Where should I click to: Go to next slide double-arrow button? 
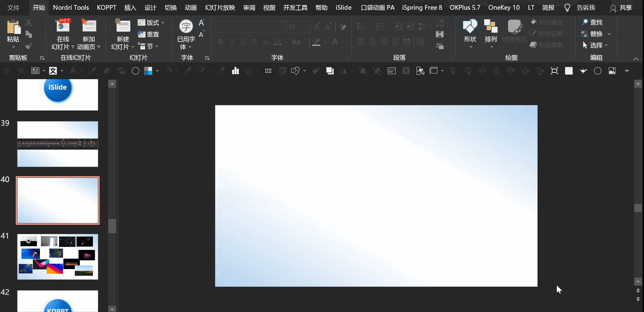638,299
